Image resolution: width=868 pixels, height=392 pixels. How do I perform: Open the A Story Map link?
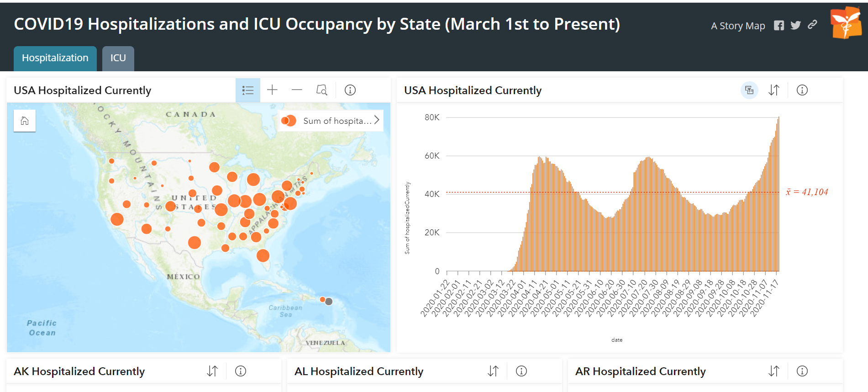point(738,26)
